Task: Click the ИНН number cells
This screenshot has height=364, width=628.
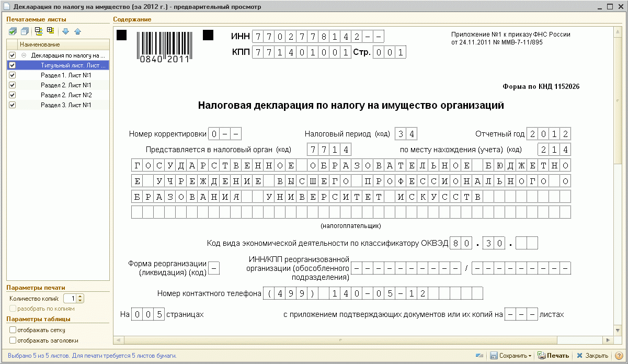Action: pos(318,37)
